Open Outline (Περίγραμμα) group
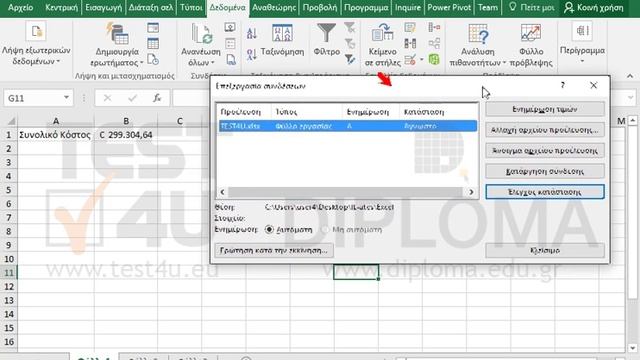This screenshot has width=640, height=360. [582, 43]
